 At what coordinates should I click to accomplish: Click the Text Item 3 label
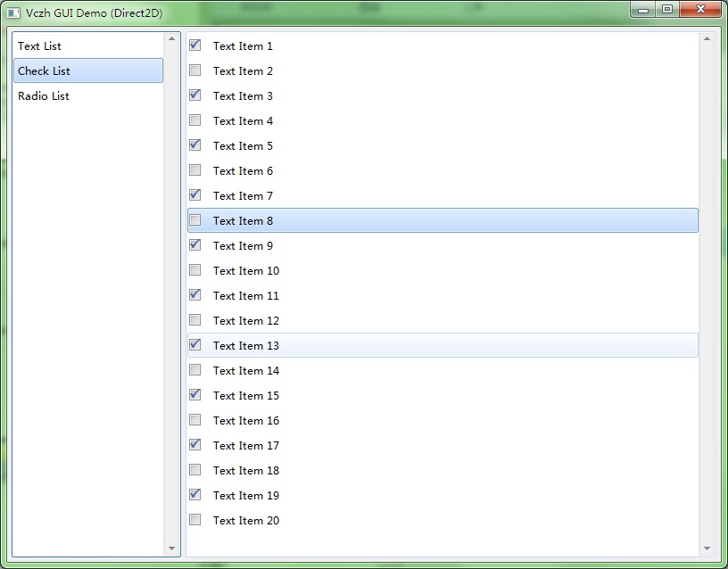[x=243, y=96]
